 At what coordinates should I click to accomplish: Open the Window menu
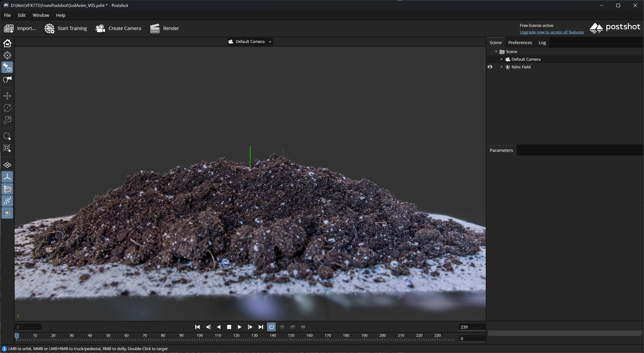pos(41,15)
